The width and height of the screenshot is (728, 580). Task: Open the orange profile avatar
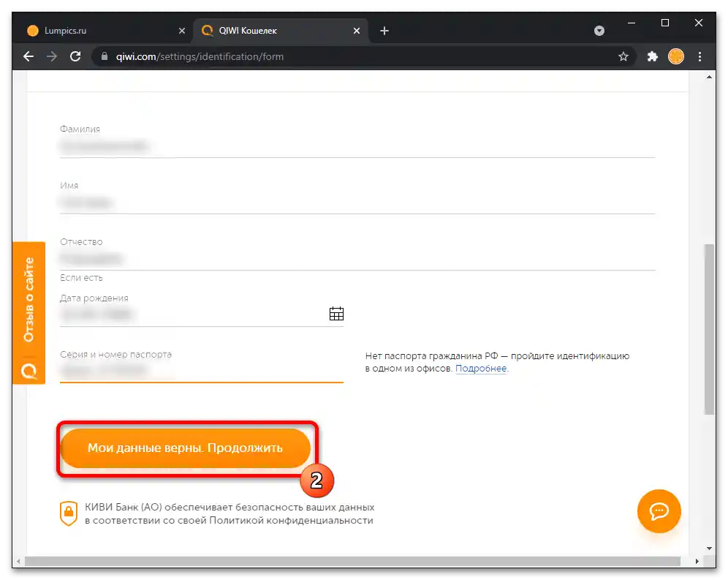pos(676,57)
